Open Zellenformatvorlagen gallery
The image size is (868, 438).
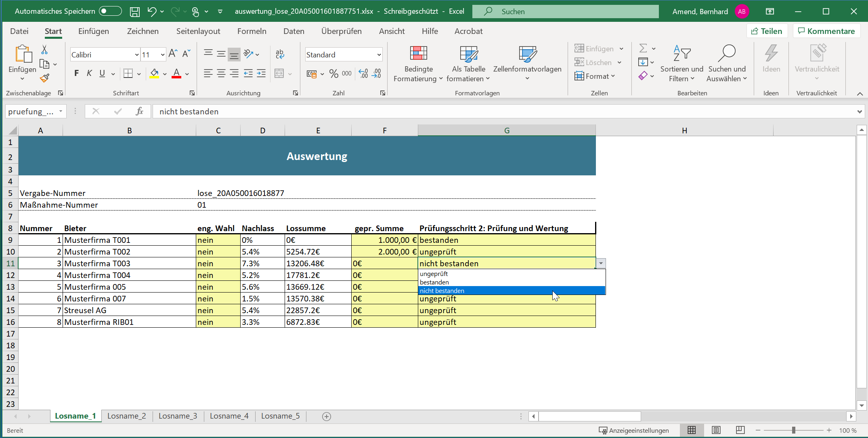(527, 64)
